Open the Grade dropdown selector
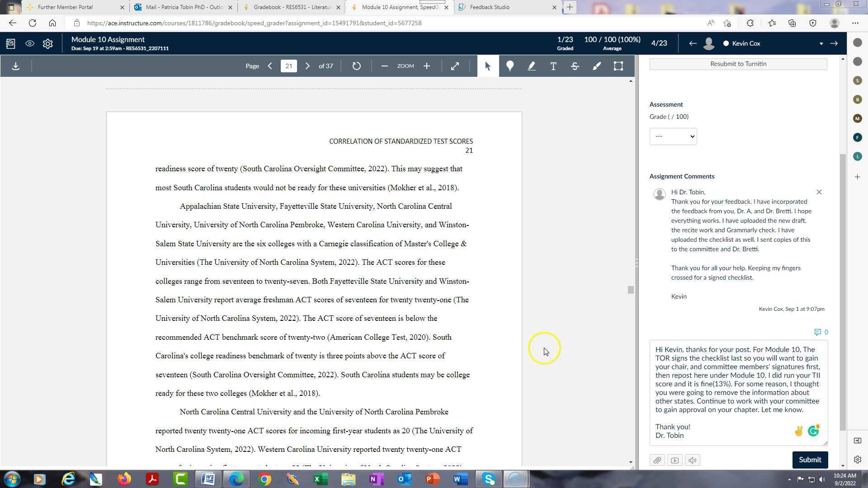Screen dimensions: 868x488 (673, 136)
